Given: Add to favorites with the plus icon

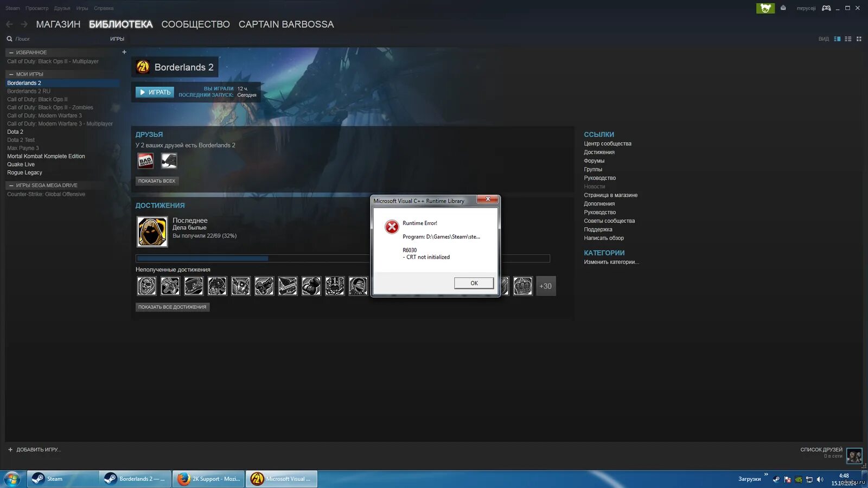Looking at the screenshot, I should tap(124, 52).
